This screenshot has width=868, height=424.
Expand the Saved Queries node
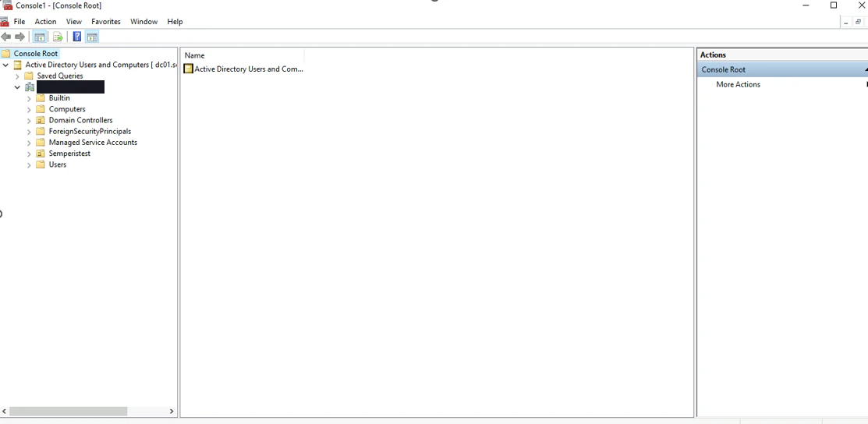tap(18, 76)
